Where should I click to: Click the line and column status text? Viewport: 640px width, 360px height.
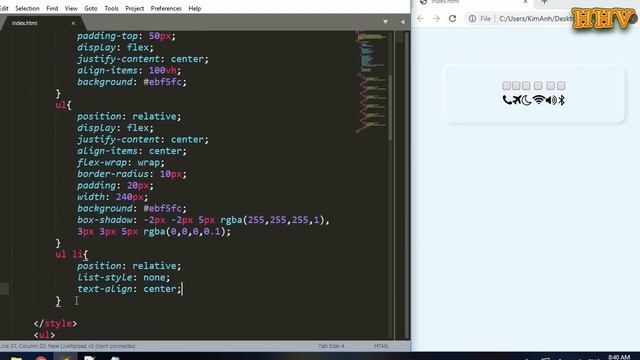click(x=68, y=346)
